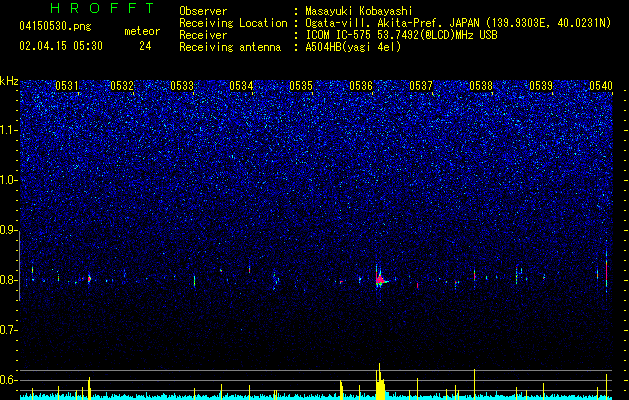Click the 0540 time marker
Screen dimensions: 629x400
coord(601,86)
